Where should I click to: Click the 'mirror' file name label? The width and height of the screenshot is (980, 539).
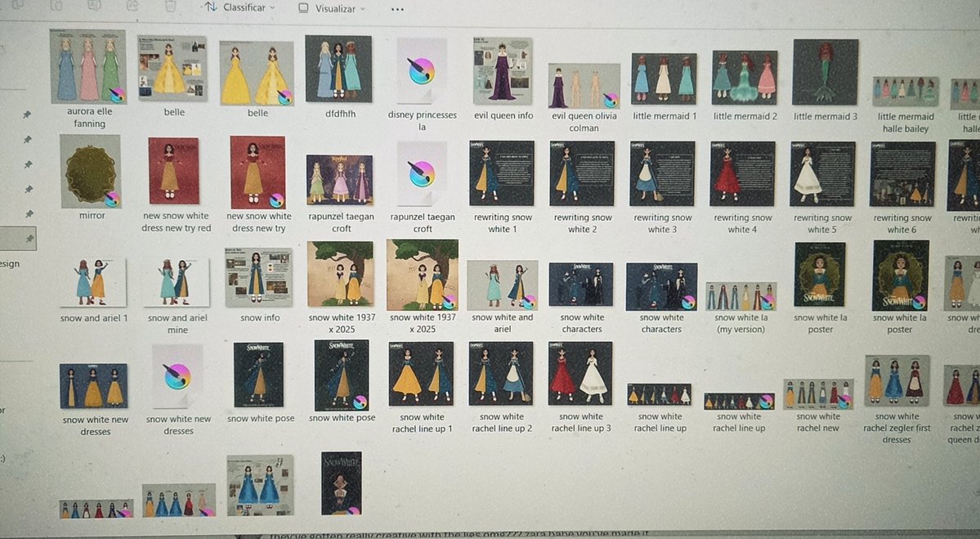(x=92, y=215)
